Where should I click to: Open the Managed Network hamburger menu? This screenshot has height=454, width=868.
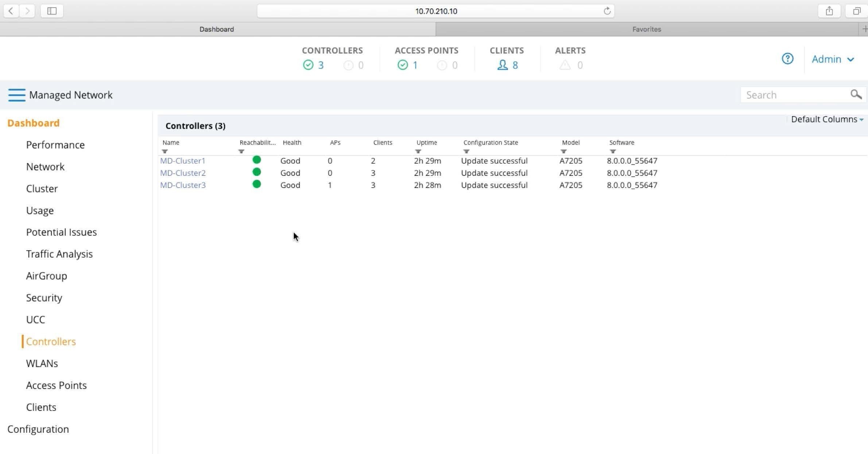(16, 95)
